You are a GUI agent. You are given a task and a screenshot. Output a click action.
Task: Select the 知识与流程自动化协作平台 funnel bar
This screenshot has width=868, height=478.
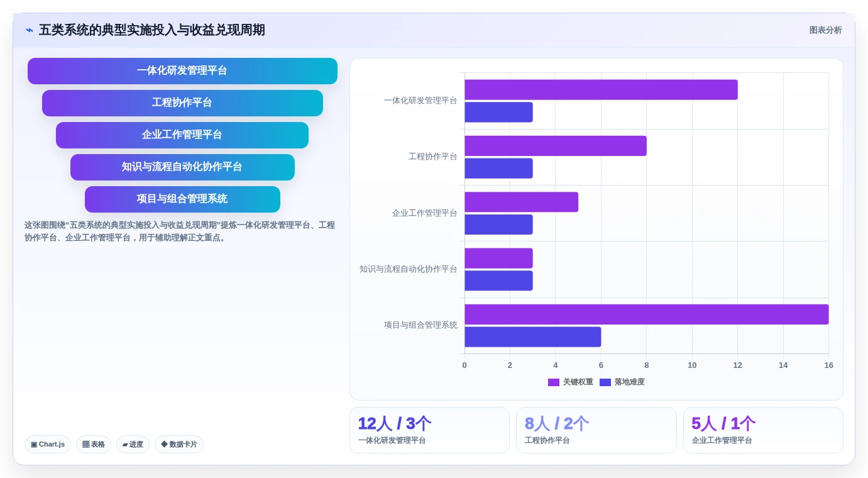182,167
